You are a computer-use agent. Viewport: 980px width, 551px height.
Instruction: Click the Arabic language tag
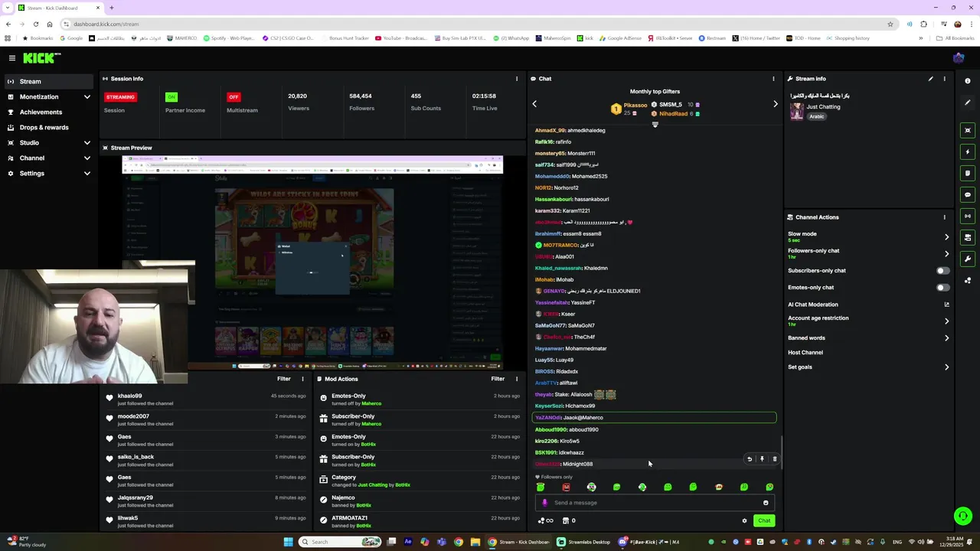(817, 116)
